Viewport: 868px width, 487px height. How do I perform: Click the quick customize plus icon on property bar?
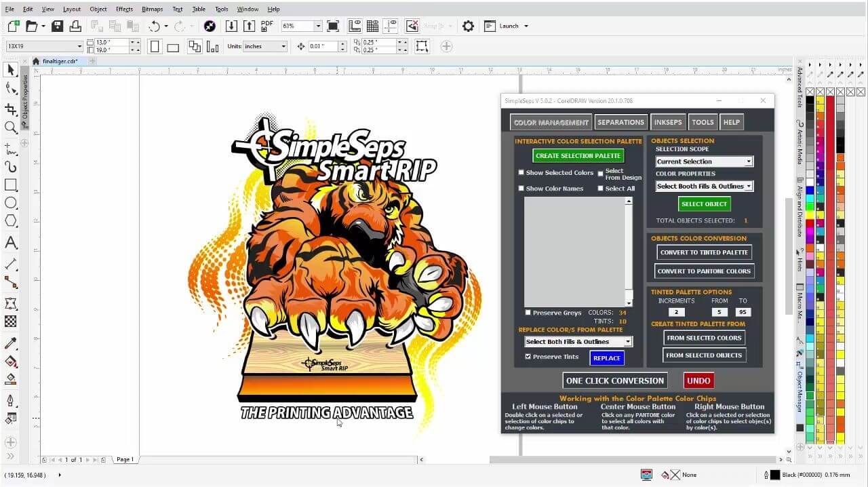[x=446, y=46]
